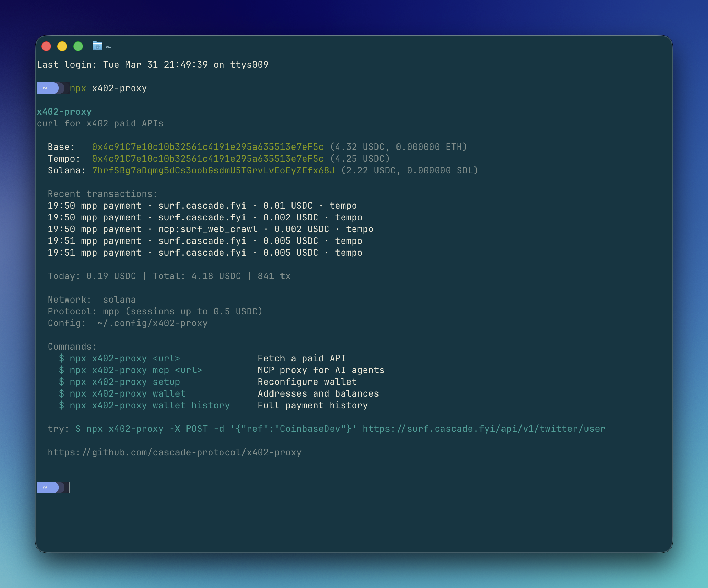The width and height of the screenshot is (708, 588).
Task: Open the surf.cascade.fyi twitter user API URL
Action: point(484,429)
